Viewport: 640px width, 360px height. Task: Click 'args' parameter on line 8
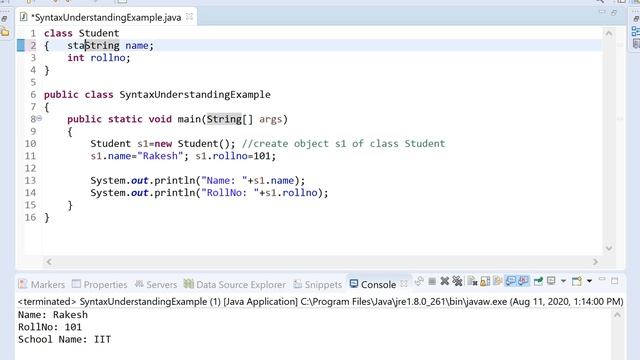(x=271, y=119)
